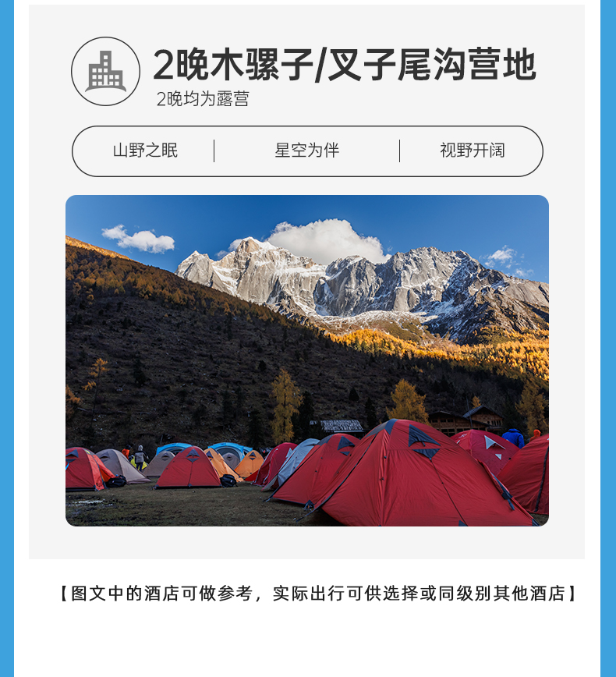Click the divider between 山野之眠 and 星空为伴
The width and height of the screenshot is (616, 677).
click(x=214, y=151)
